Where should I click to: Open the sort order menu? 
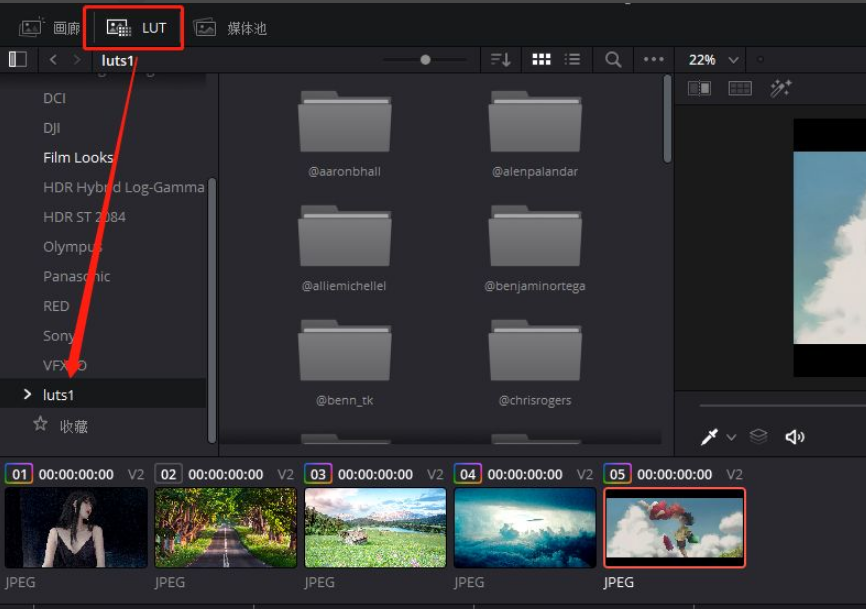coord(500,60)
